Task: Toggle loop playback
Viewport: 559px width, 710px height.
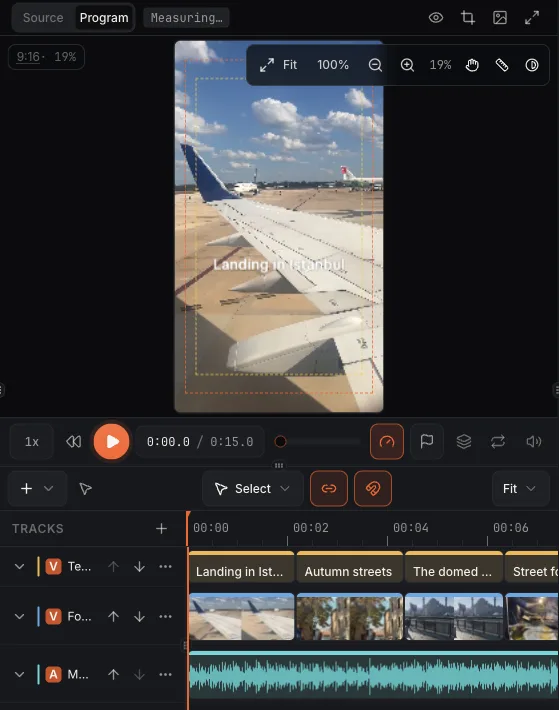Action: 498,441
